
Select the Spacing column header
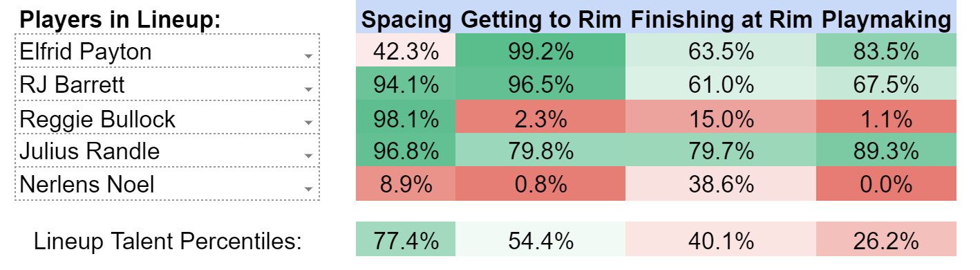click(x=406, y=21)
